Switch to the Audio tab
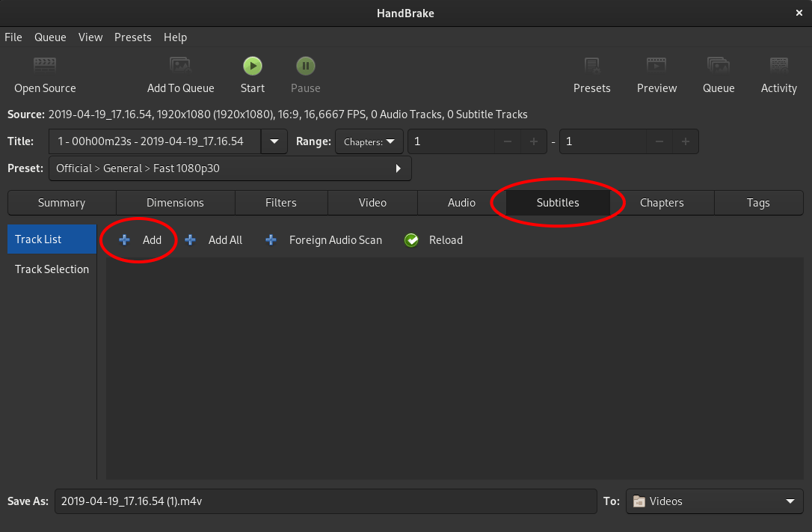Screen dimensions: 812x532 461,202
